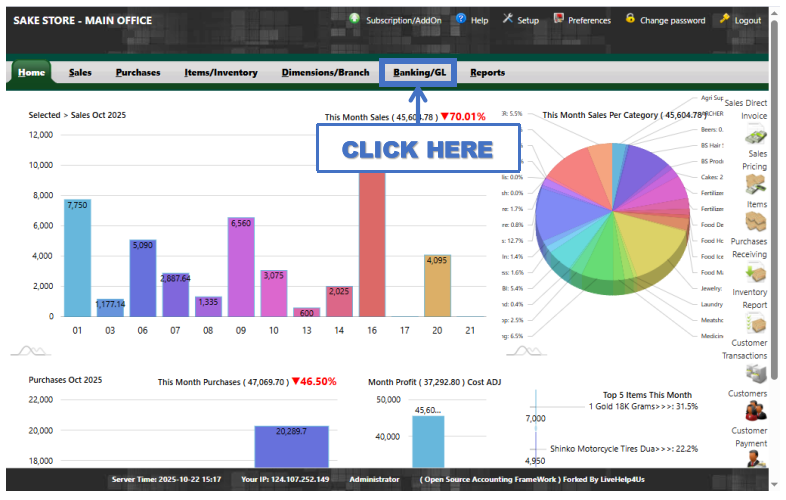Image resolution: width=786 pixels, height=500 pixels.
Task: Select the Reports tab
Action: [487, 72]
